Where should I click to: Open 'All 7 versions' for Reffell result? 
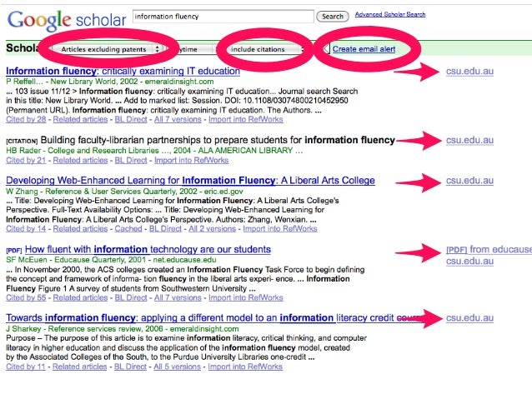tap(178, 119)
